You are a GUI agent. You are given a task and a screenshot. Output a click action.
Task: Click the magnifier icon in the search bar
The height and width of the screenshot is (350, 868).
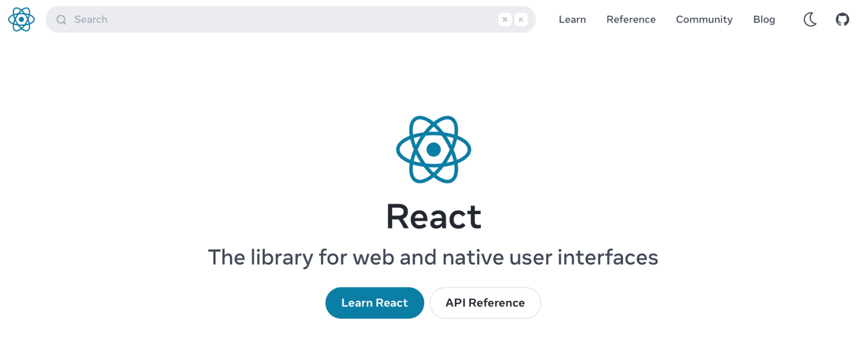[x=61, y=20]
